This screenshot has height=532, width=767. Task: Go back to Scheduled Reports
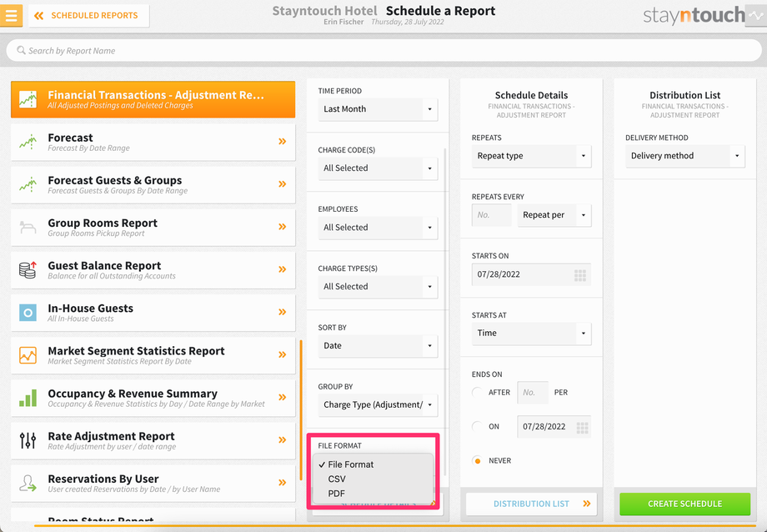tap(88, 16)
